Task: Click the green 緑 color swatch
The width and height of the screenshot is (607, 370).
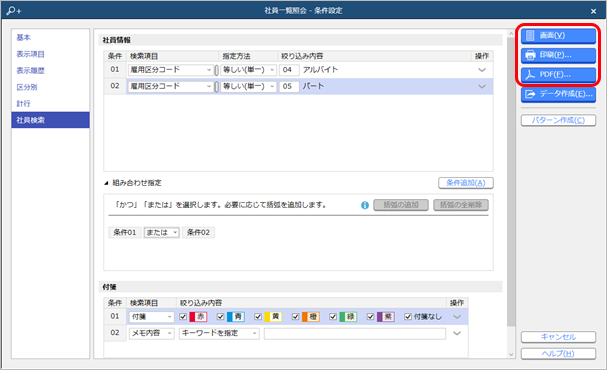Action: [348, 317]
